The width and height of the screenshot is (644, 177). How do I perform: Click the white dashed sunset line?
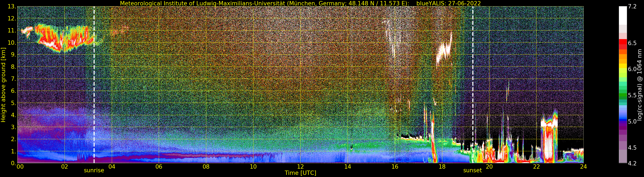[x=473, y=85]
